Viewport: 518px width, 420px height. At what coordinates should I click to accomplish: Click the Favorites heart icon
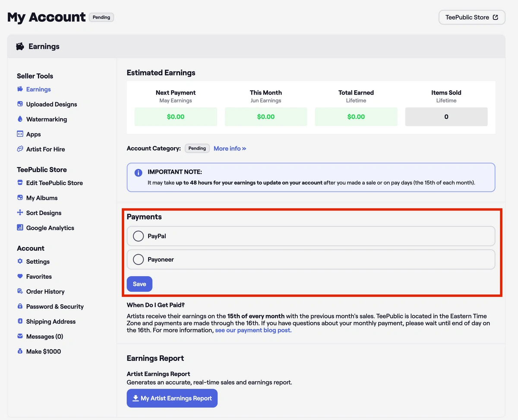[20, 276]
